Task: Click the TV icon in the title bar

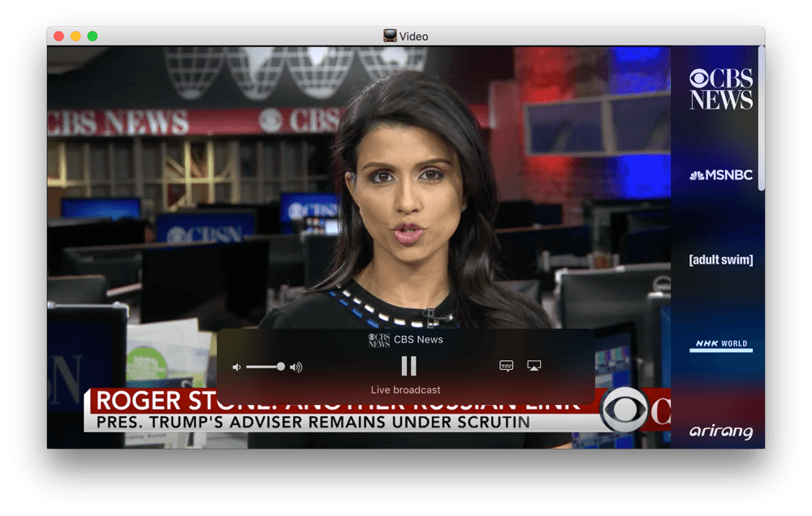Action: pyautogui.click(x=391, y=37)
